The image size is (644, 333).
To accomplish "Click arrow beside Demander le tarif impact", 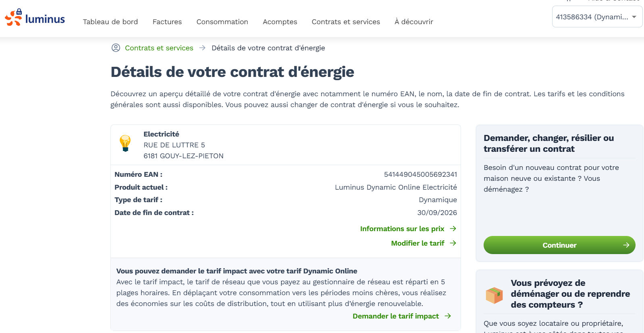I will pos(448,316).
